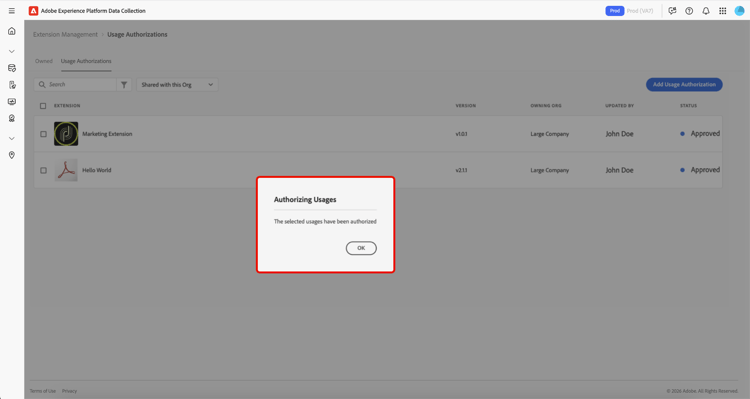Open the ribbon badge sidebar icon
This screenshot has height=399, width=750.
(x=11, y=118)
